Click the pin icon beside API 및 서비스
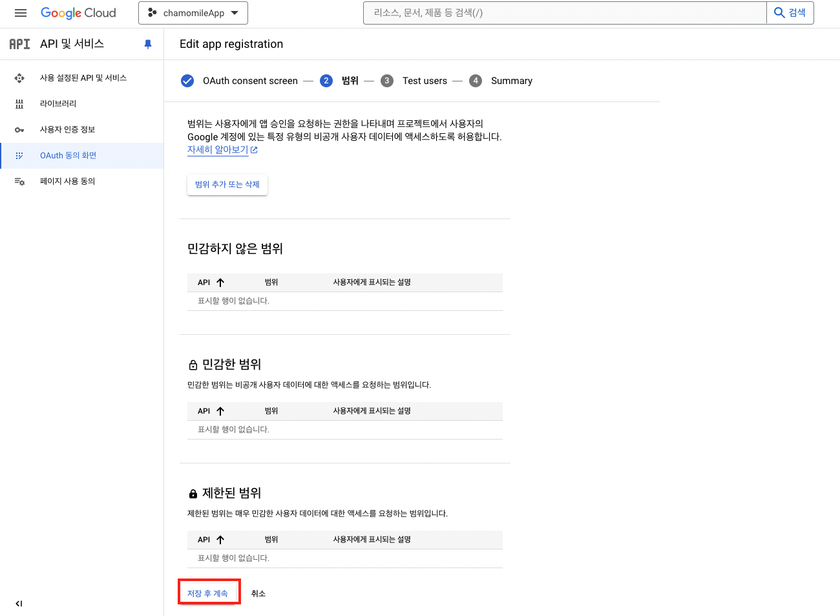This screenshot has width=840, height=616. tap(148, 44)
